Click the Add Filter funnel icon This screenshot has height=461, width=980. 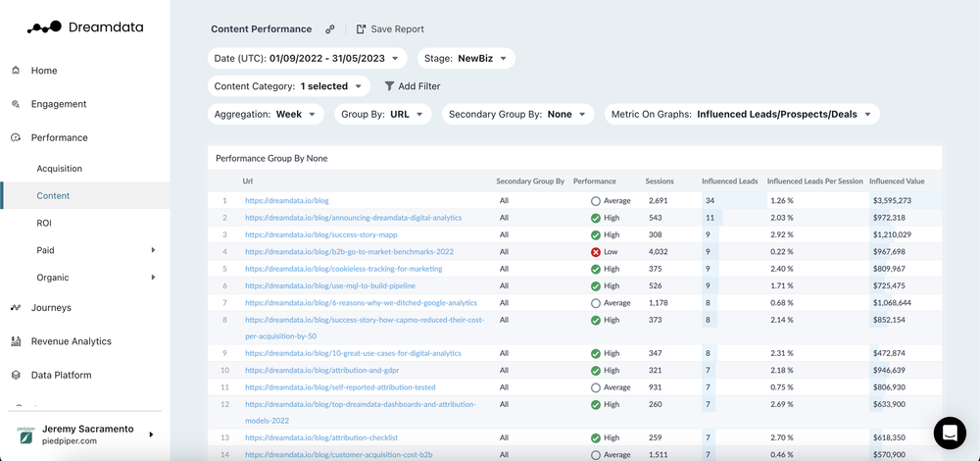click(x=389, y=86)
